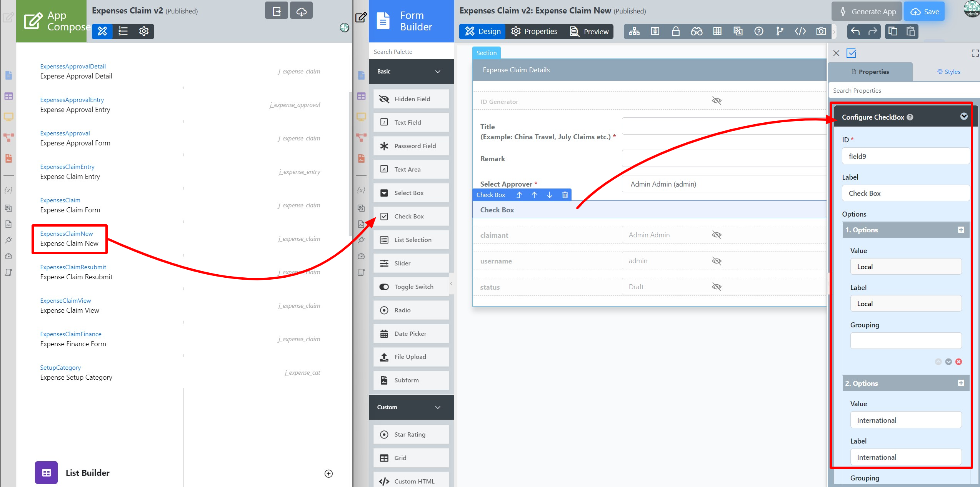Click the paste clipboard icon in toolbar
This screenshot has height=487, width=980.
pos(910,31)
